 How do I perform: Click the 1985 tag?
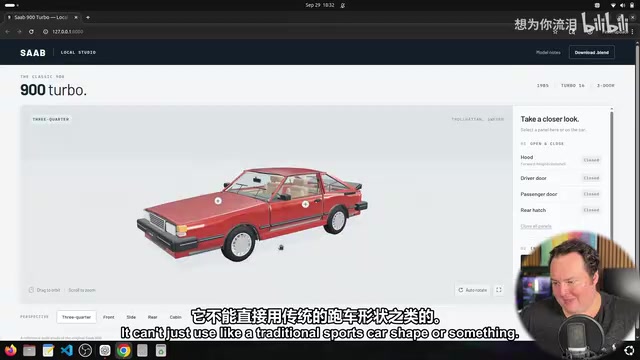(x=542, y=85)
